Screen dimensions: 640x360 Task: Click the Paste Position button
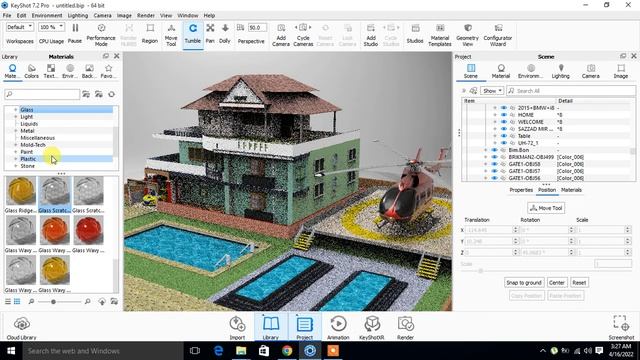pos(565,296)
